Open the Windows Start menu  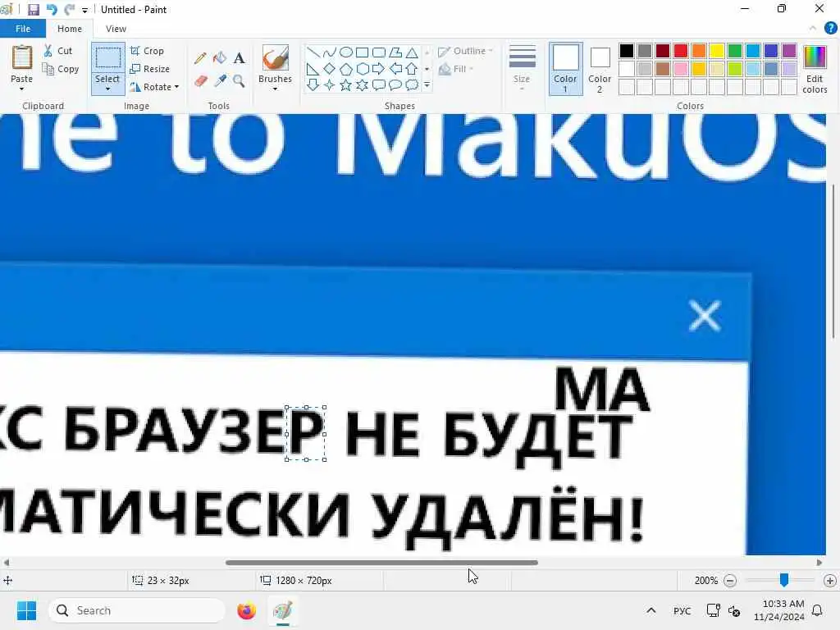tap(26, 610)
